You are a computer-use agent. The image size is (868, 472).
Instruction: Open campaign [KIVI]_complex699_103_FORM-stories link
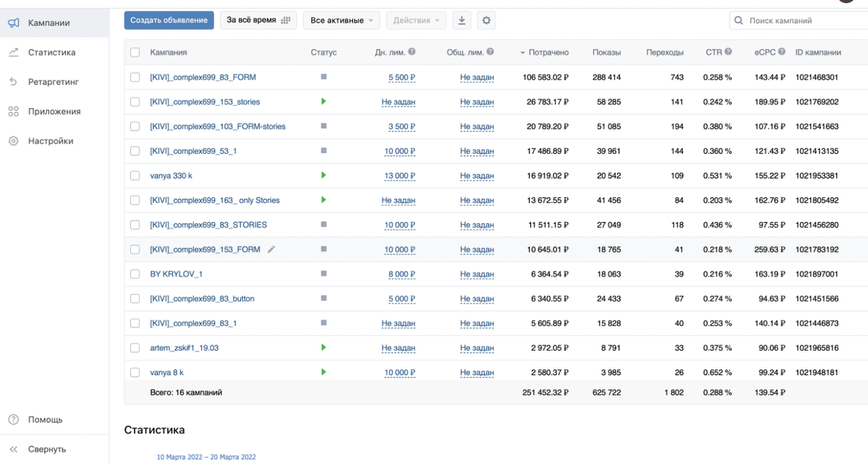tap(218, 126)
